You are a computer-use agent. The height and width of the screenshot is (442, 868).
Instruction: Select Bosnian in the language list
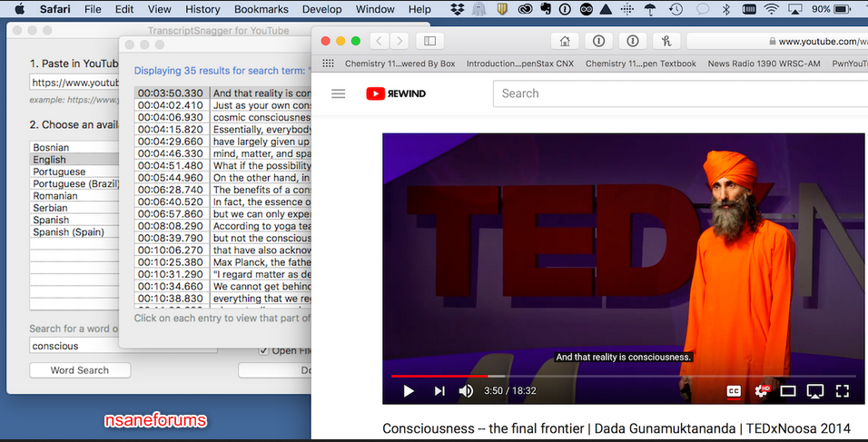tap(74, 148)
